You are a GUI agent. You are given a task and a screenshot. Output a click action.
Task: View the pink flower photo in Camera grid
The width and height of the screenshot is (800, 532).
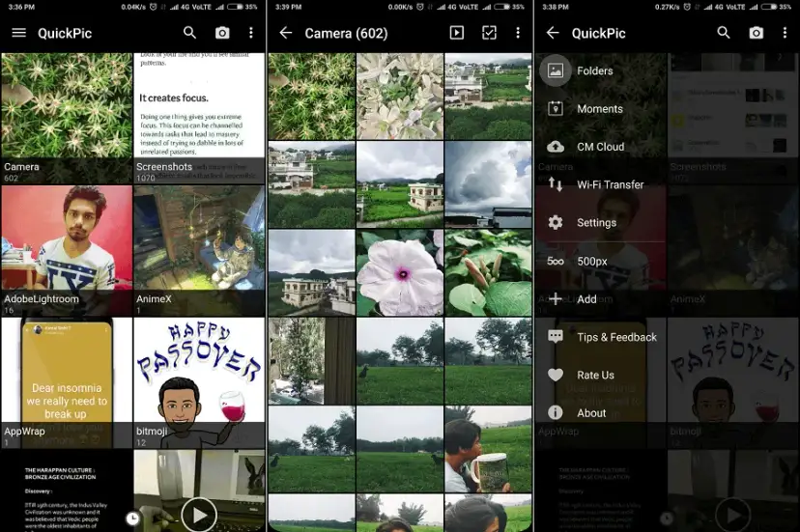[400, 272]
